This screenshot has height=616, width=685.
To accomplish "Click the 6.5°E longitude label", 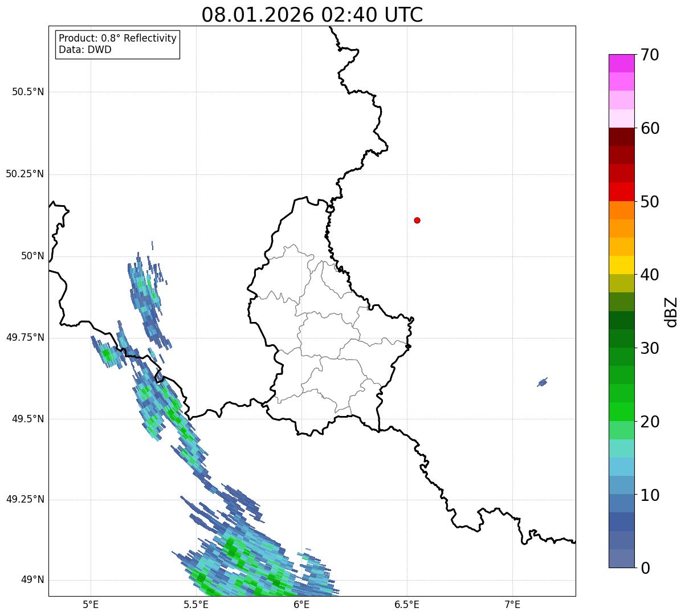I will [407, 604].
